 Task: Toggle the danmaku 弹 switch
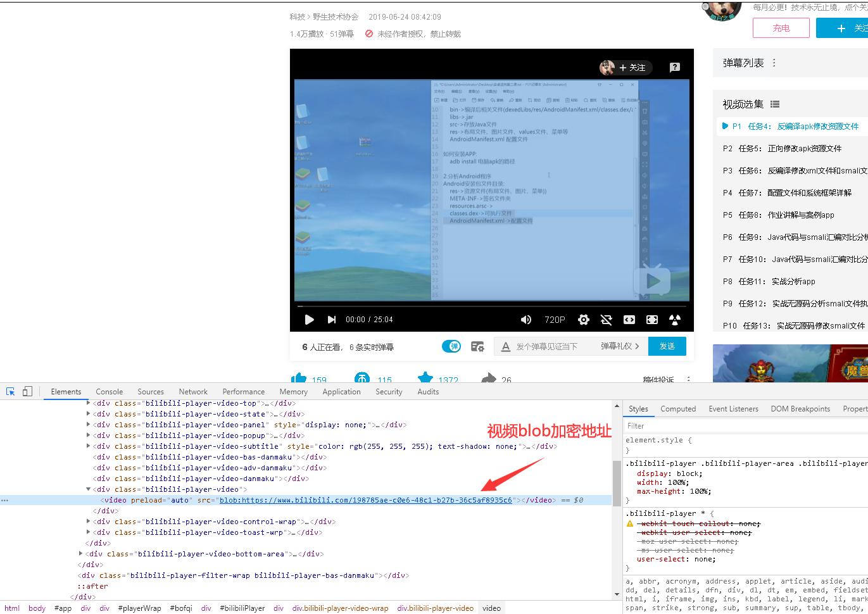pyautogui.click(x=451, y=346)
